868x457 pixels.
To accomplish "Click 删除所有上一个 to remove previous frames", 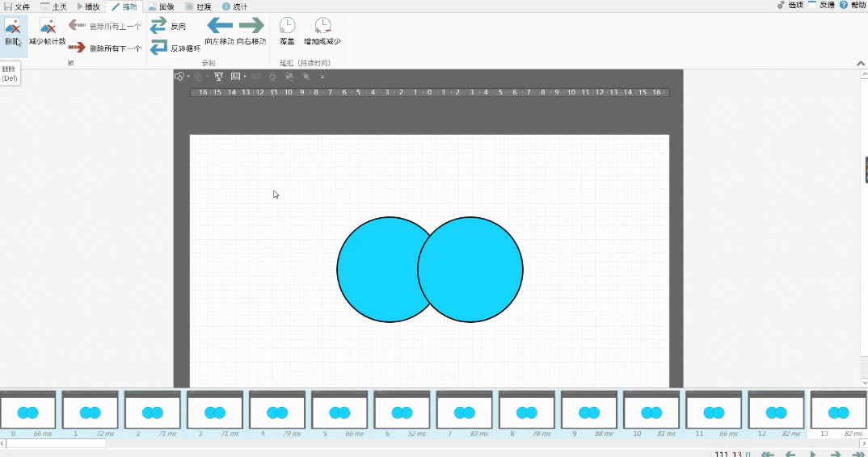I will coord(104,26).
